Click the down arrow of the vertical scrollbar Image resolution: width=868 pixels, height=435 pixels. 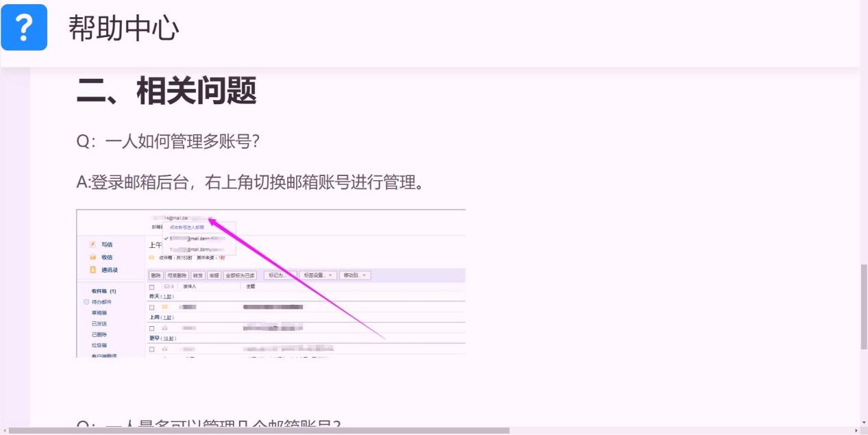(x=863, y=423)
